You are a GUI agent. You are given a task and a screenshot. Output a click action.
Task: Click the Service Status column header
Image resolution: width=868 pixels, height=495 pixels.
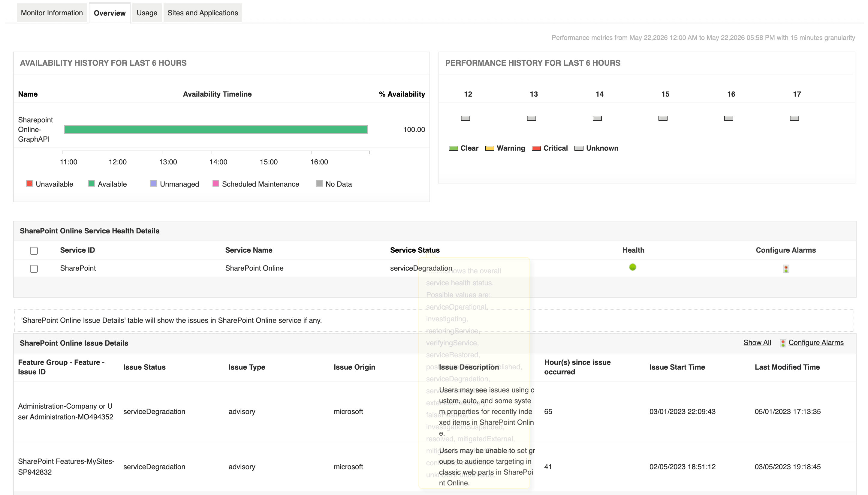(x=415, y=250)
